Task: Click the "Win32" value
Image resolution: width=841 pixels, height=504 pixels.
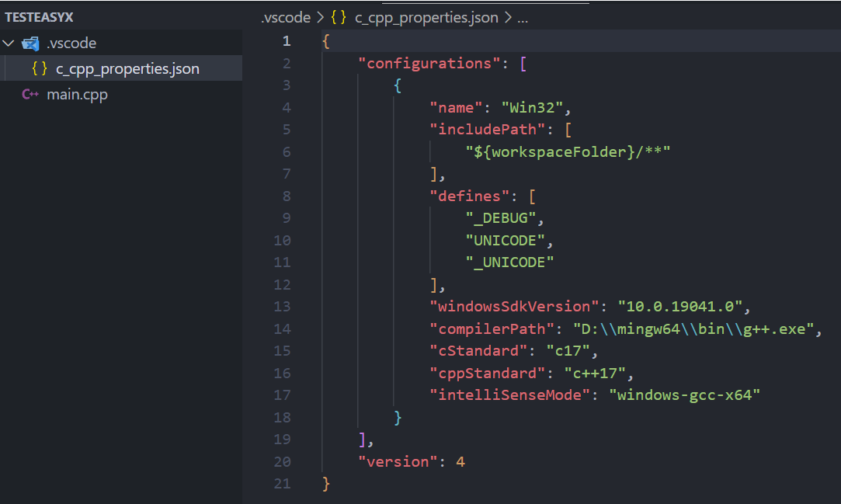Action: [x=532, y=108]
